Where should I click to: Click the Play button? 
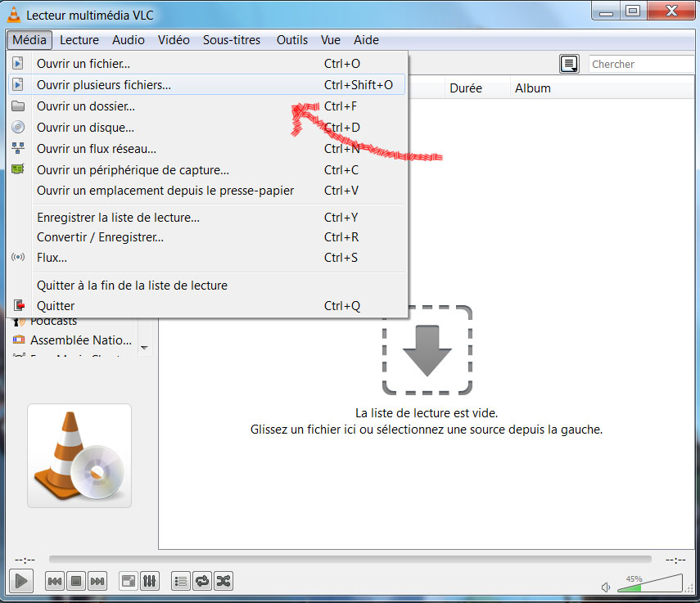[x=20, y=581]
